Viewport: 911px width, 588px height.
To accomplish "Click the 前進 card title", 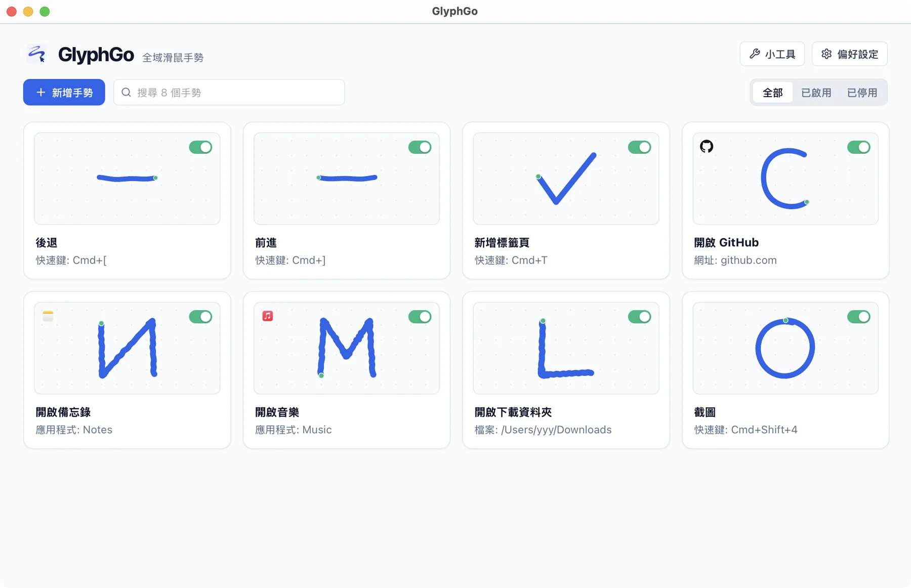I will click(x=266, y=243).
